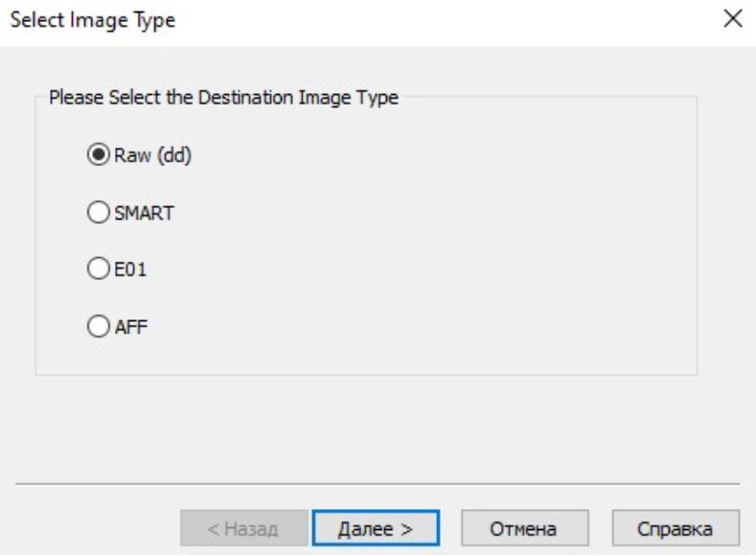This screenshot has height=556, width=756.
Task: Click the Destination Image Type group heading
Action: (223, 98)
